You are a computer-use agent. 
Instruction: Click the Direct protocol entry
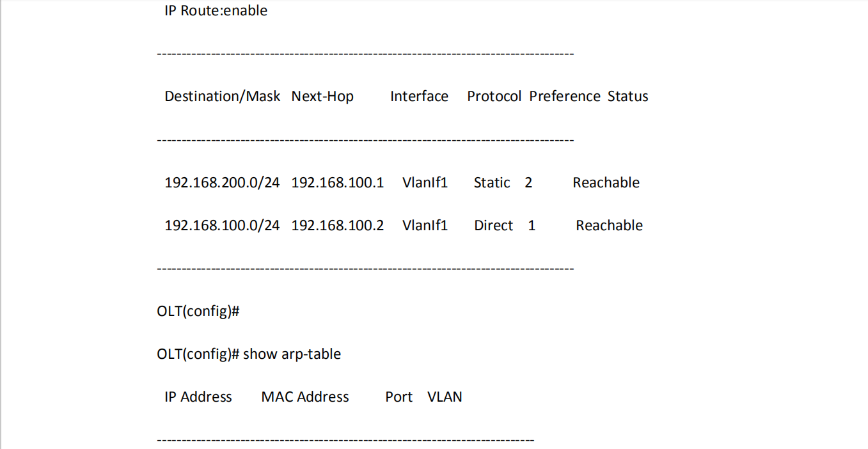coord(493,226)
